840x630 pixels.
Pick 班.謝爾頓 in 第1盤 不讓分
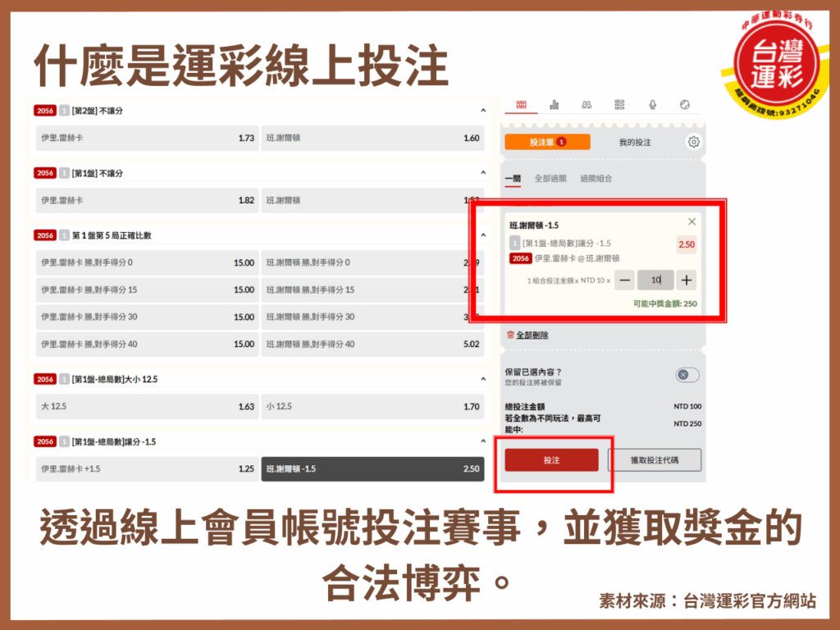[373, 200]
